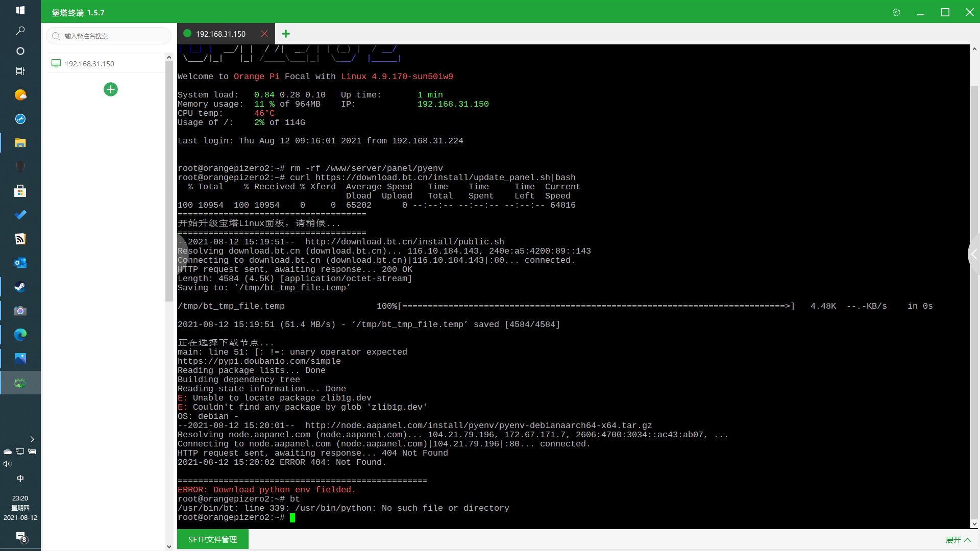This screenshot has height=551, width=980.
Task: Open File Explorer from the taskbar
Action: point(20,143)
